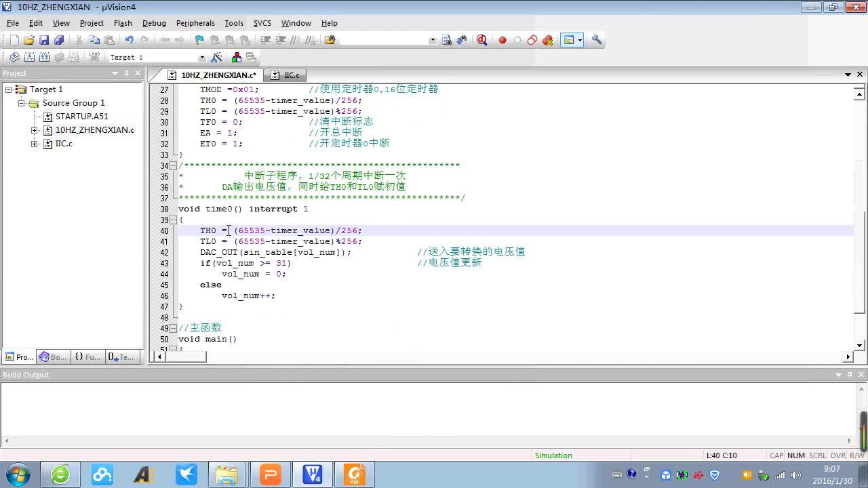This screenshot has height=488, width=868.
Task: Collapse the code fold at line 39
Action: click(173, 220)
